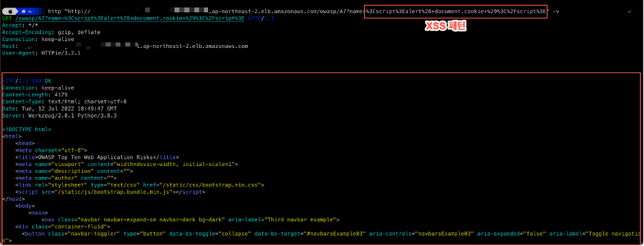
Task: Select the request "Host:" header line
Action: click(125, 46)
